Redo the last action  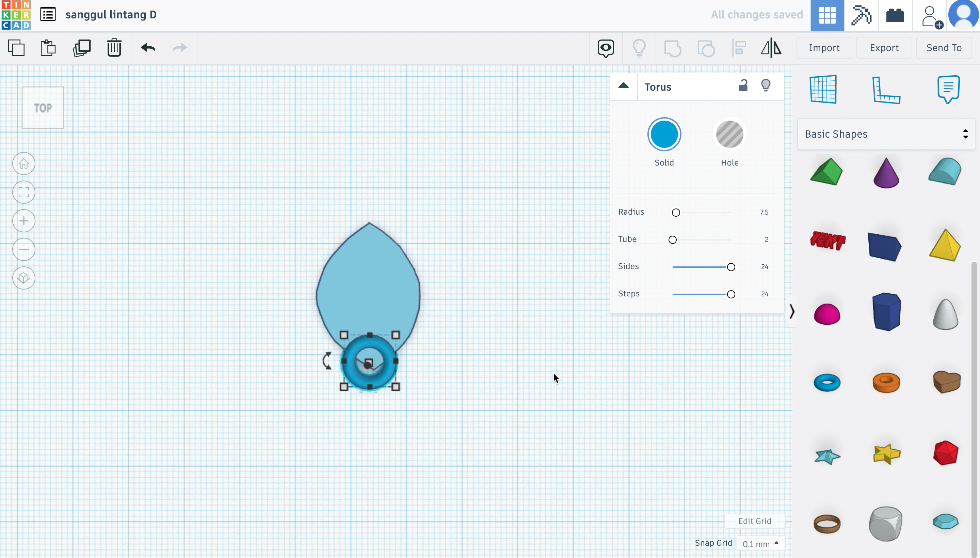[x=180, y=48]
